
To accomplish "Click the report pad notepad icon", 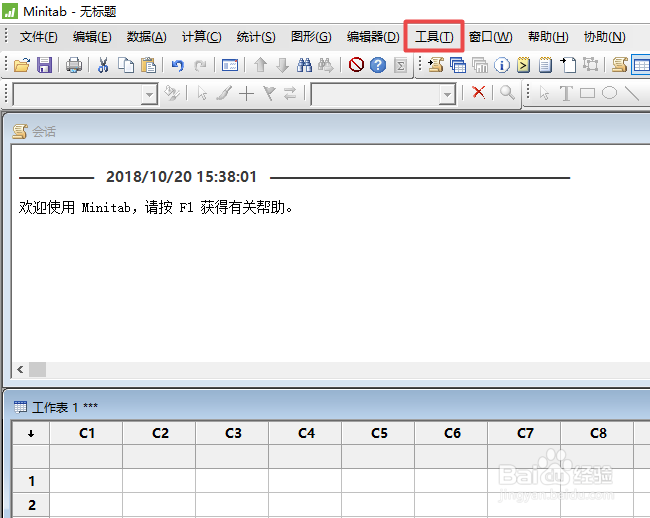I will pos(545,65).
